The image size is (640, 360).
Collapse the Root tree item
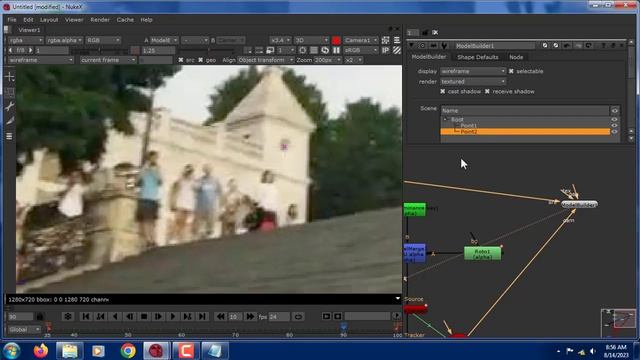(x=445, y=120)
